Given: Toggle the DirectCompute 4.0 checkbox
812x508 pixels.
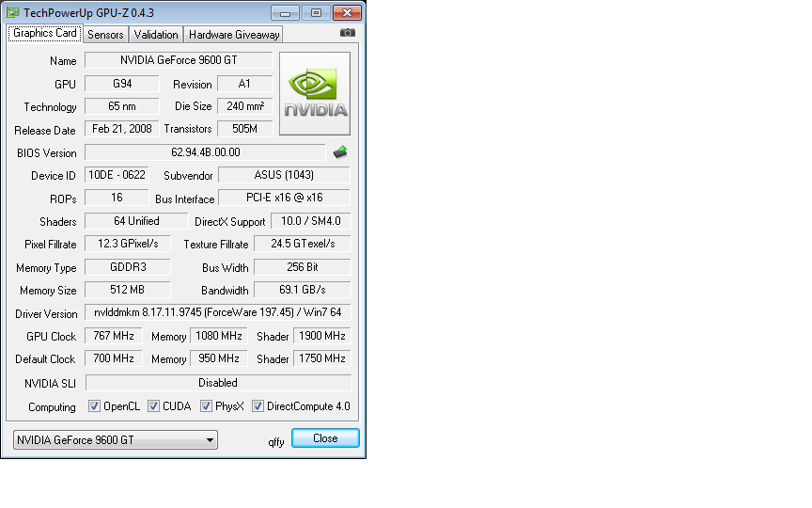Looking at the screenshot, I should 258,405.
